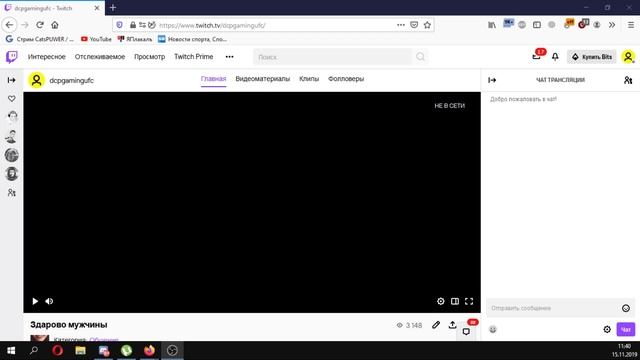This screenshot has height=360, width=640.
Task: Click the whispers chat bubble icon
Action: [466, 331]
